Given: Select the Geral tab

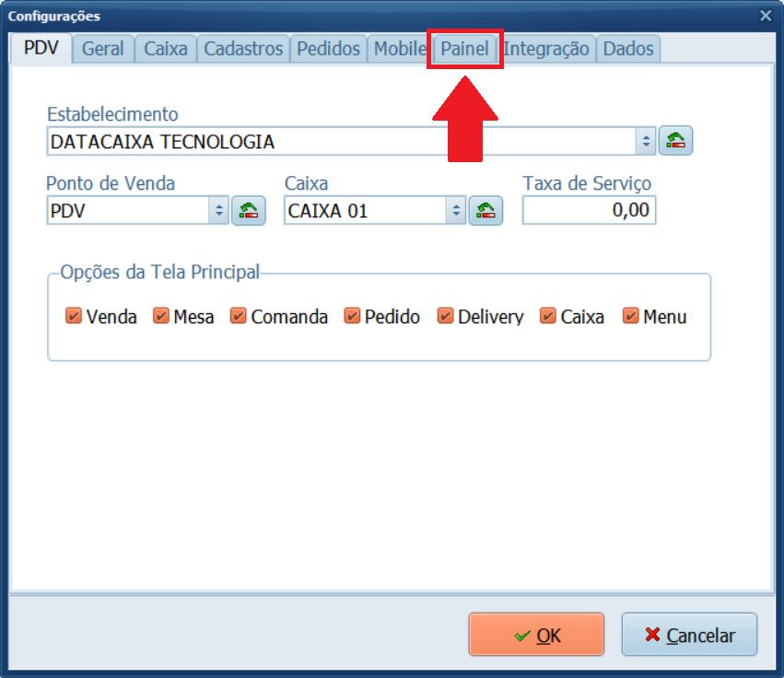Looking at the screenshot, I should click(102, 49).
